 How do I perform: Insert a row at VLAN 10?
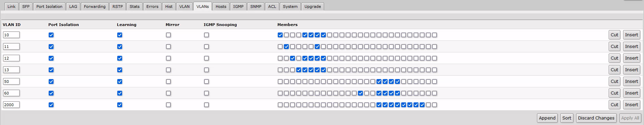tap(632, 35)
